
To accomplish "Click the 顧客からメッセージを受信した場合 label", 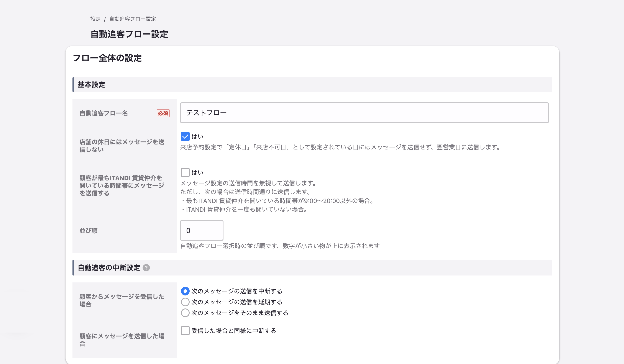I will [122, 300].
